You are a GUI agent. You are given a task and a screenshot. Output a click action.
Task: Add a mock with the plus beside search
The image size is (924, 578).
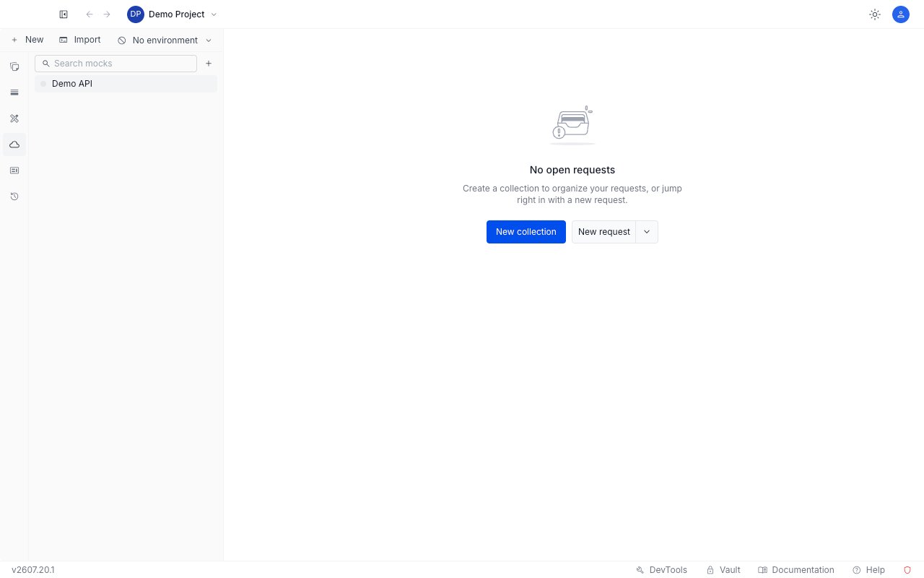coord(209,64)
